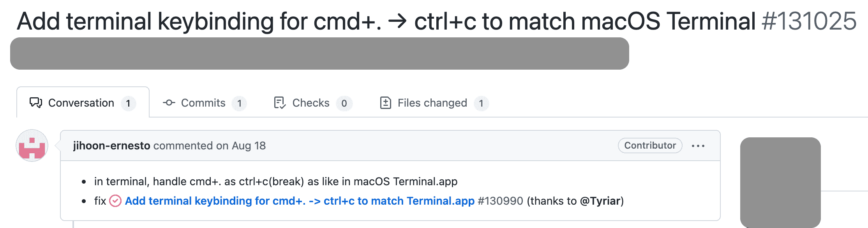
Task: Click the Files changed diff icon
Action: point(385,103)
